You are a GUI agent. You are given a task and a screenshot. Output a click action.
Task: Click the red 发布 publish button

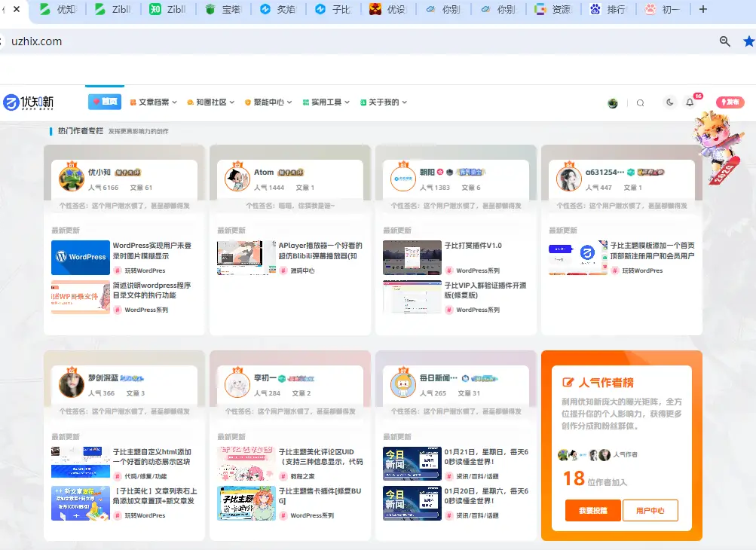tap(729, 102)
